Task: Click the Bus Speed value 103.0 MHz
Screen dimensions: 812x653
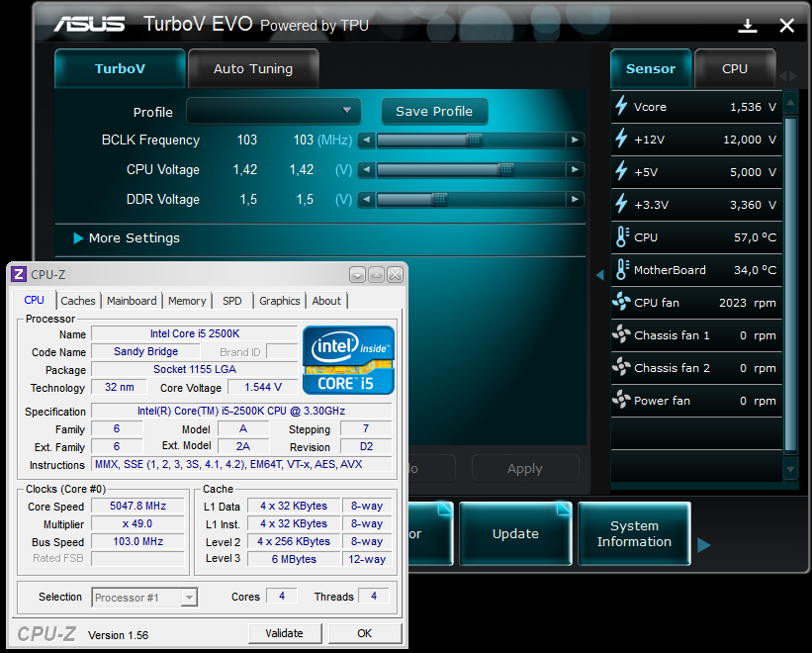Action: (x=137, y=541)
